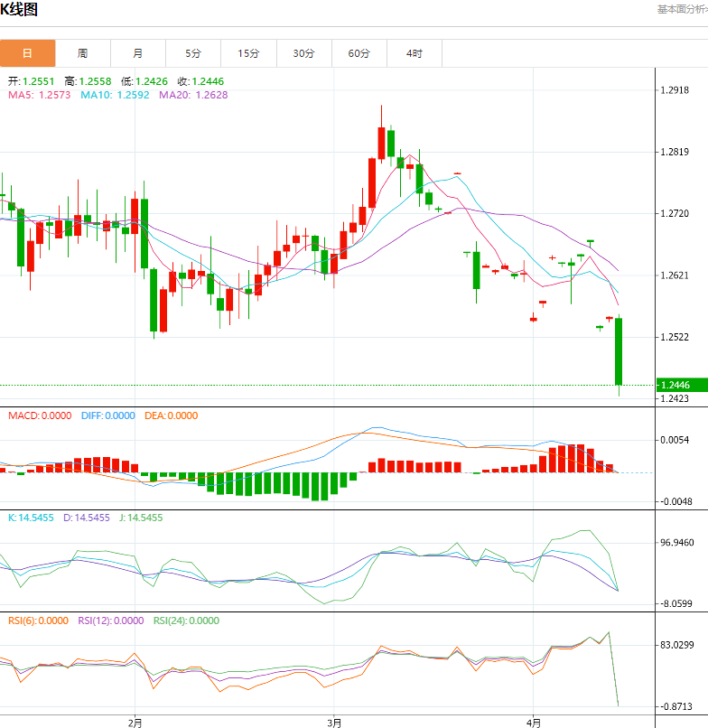This screenshot has width=708, height=728.
Task: Open the 基本面分析 link
Action: pos(681,9)
